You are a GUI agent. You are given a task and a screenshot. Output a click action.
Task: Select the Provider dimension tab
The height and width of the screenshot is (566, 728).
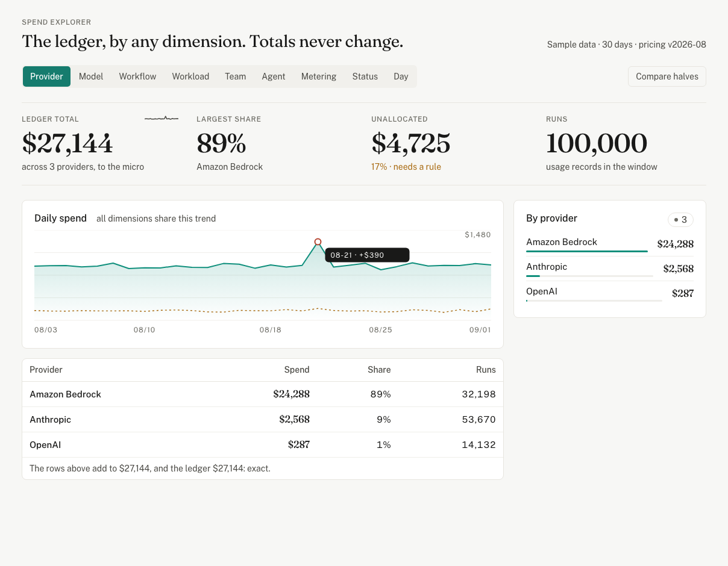(46, 76)
